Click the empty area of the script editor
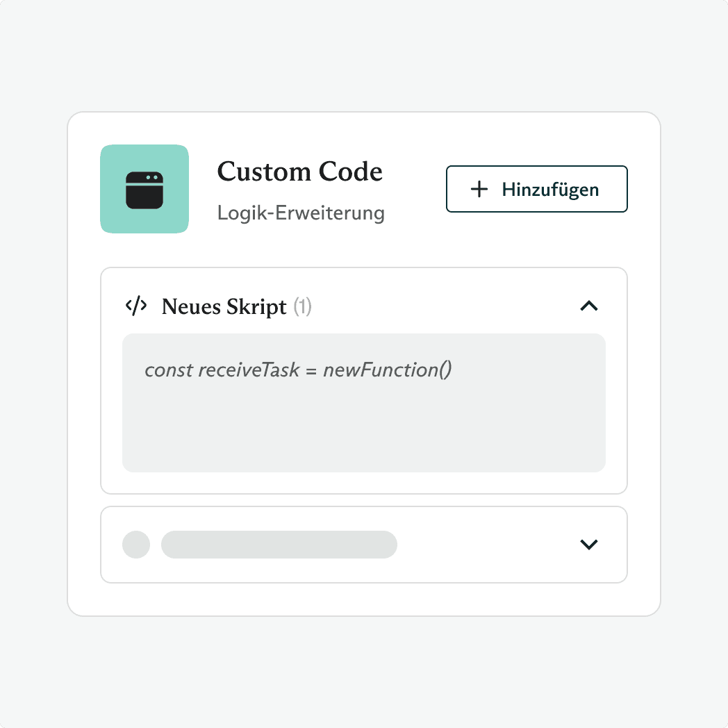The height and width of the screenshot is (728, 728). [363, 431]
